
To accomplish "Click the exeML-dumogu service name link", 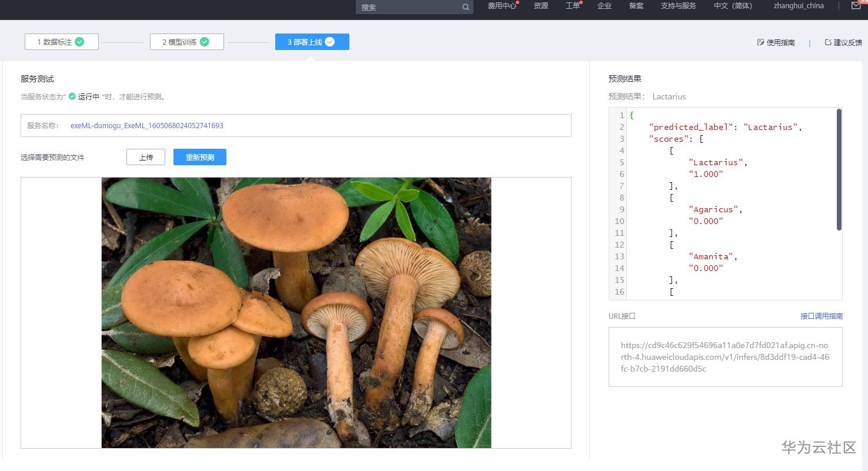I will pyautogui.click(x=146, y=126).
